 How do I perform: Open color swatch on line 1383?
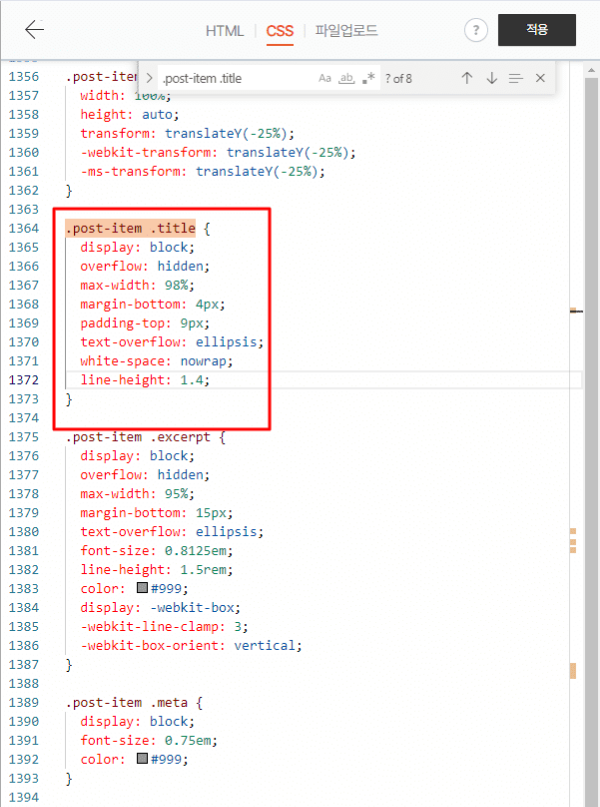pyautogui.click(x=143, y=588)
